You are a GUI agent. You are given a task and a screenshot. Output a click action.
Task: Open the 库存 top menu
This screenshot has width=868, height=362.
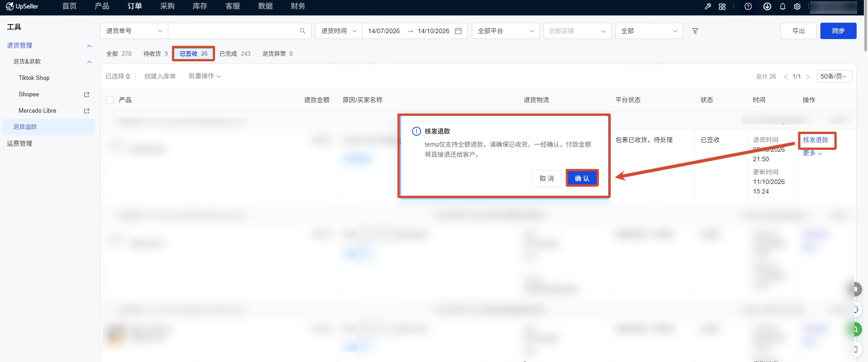(x=200, y=6)
